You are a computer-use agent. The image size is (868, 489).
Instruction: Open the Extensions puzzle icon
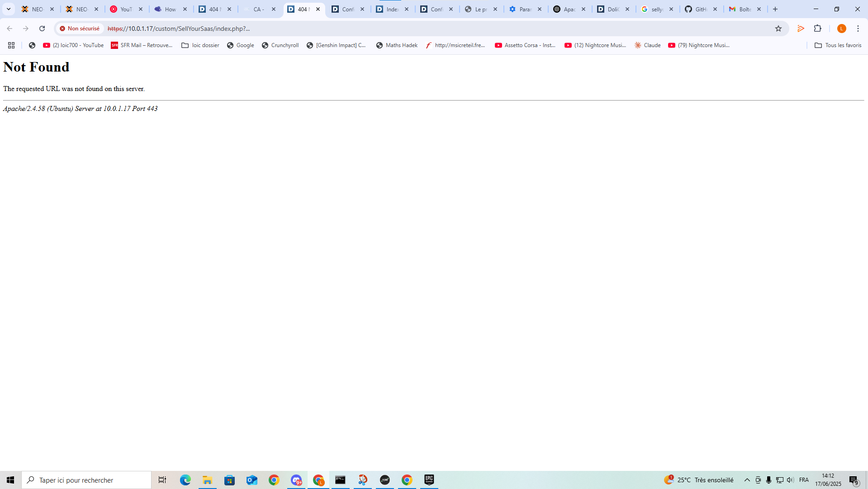(x=817, y=29)
